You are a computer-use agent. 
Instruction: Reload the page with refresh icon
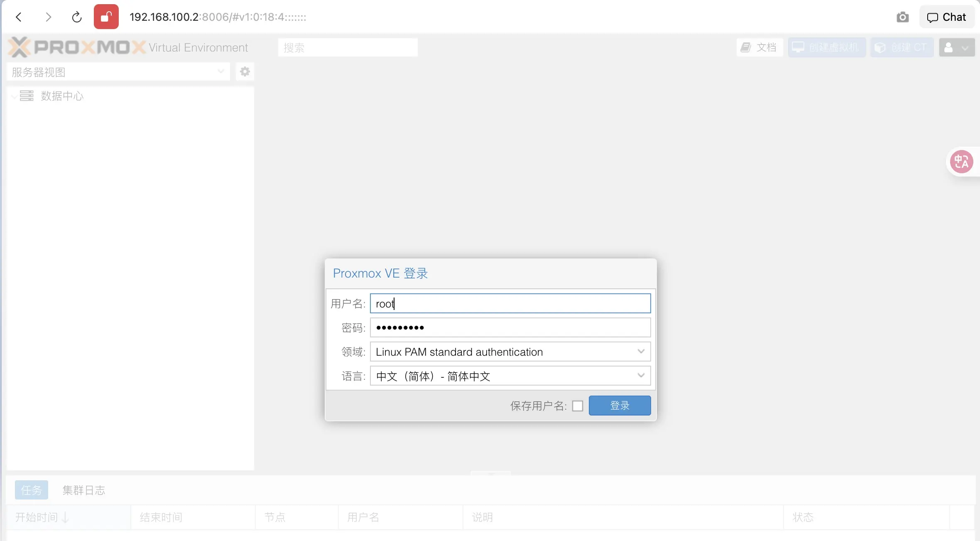77,17
